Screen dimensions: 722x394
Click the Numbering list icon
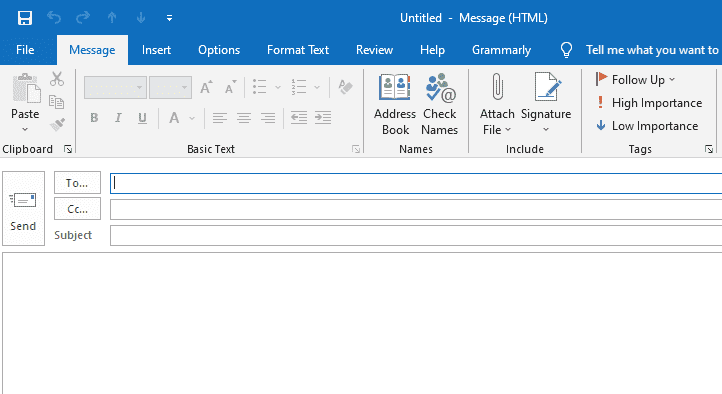point(299,87)
